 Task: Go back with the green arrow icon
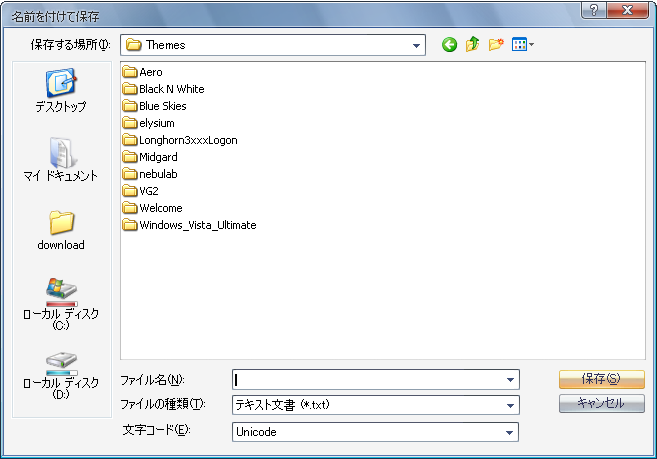(449, 44)
